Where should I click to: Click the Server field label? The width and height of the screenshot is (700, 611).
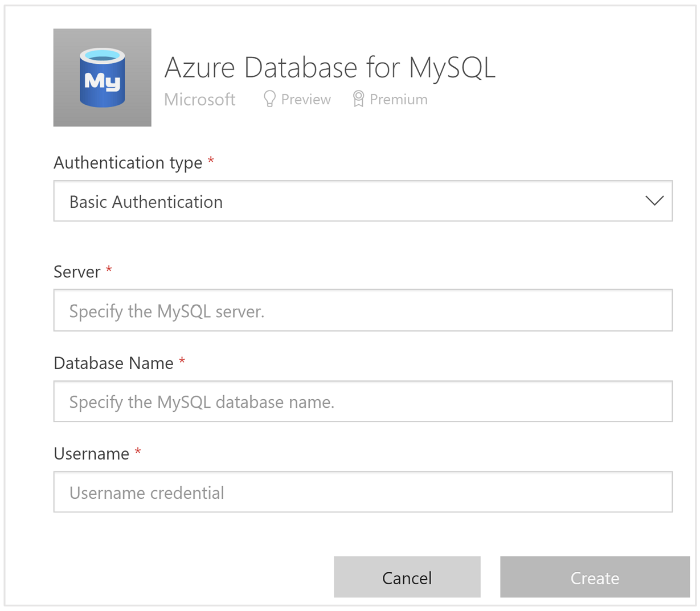[77, 272]
